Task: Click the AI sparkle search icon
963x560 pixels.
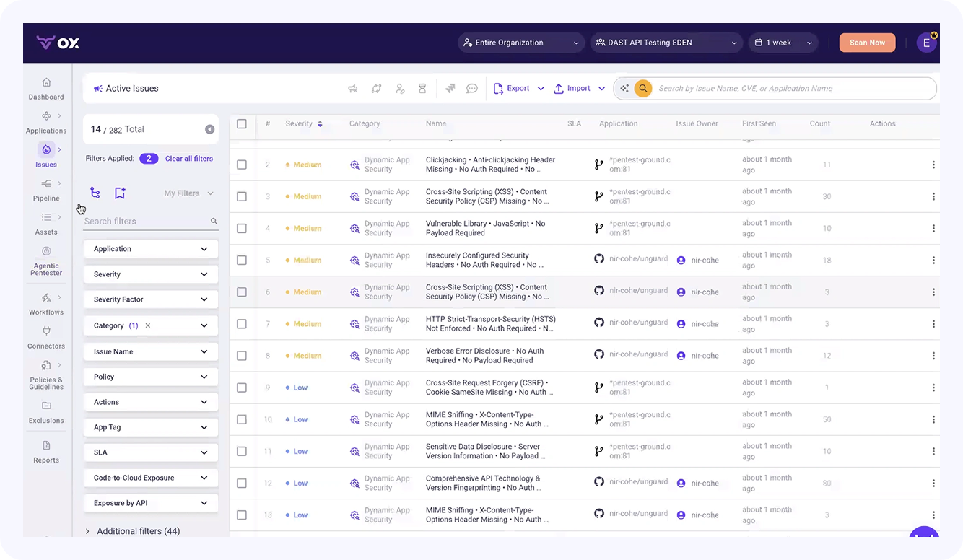Action: (x=625, y=89)
